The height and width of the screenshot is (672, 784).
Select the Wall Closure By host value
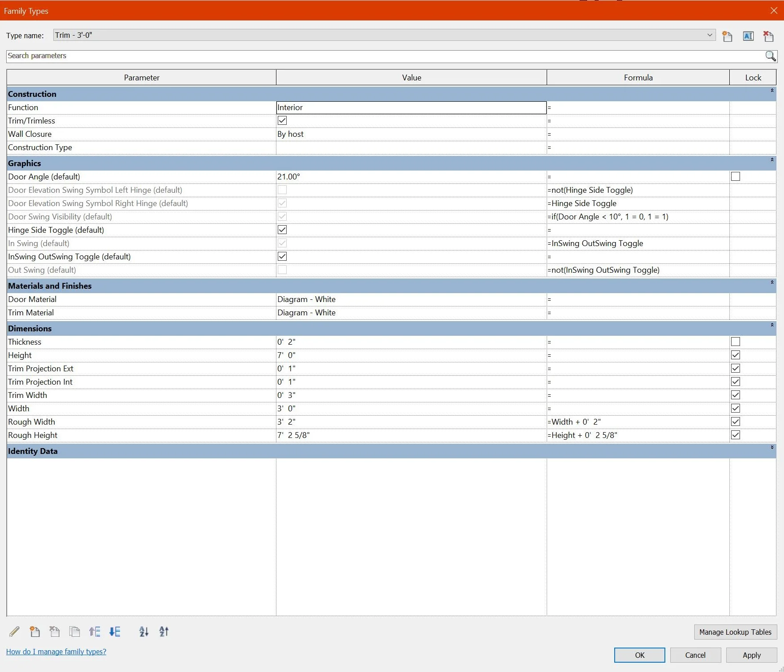coord(411,134)
